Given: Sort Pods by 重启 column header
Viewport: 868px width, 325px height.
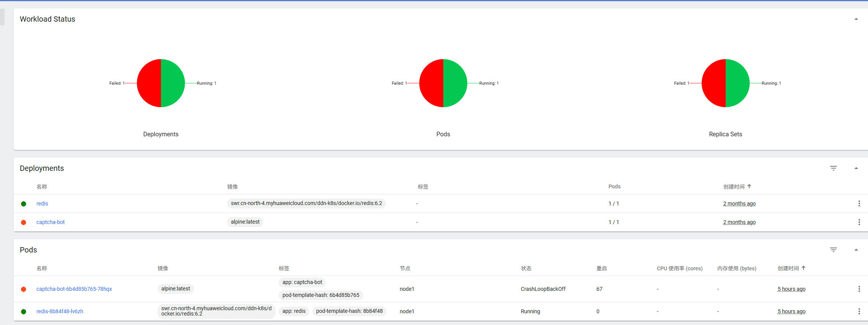Looking at the screenshot, I should (x=602, y=268).
